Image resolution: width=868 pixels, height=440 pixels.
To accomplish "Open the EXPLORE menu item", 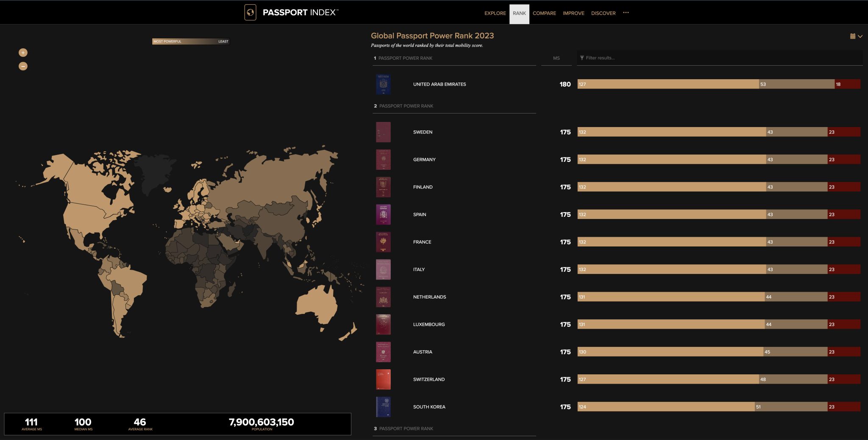I will pos(495,13).
